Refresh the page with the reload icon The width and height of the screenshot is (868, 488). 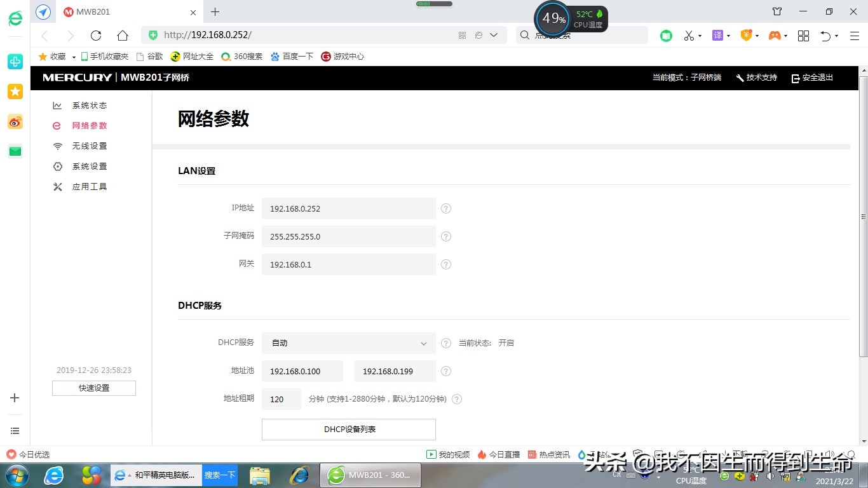pos(96,36)
